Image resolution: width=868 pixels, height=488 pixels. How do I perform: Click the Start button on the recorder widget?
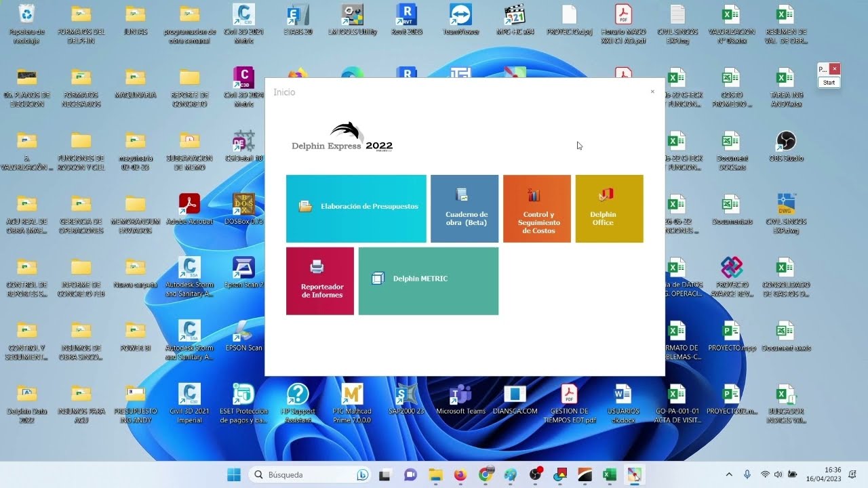pos(829,83)
